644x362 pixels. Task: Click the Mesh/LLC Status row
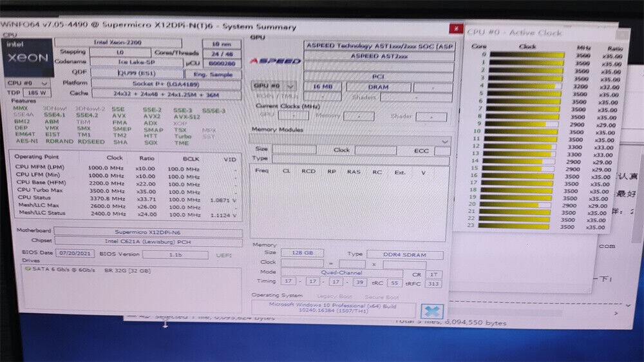[126, 214]
